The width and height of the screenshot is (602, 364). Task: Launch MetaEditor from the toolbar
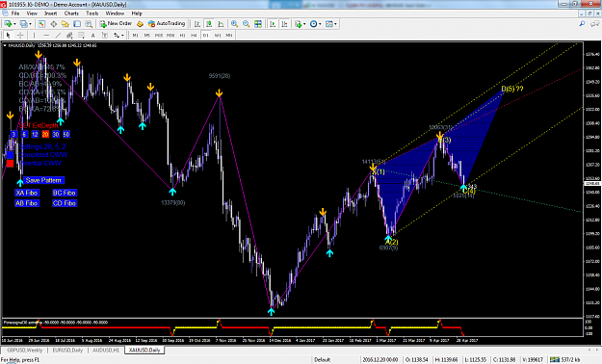[140, 24]
